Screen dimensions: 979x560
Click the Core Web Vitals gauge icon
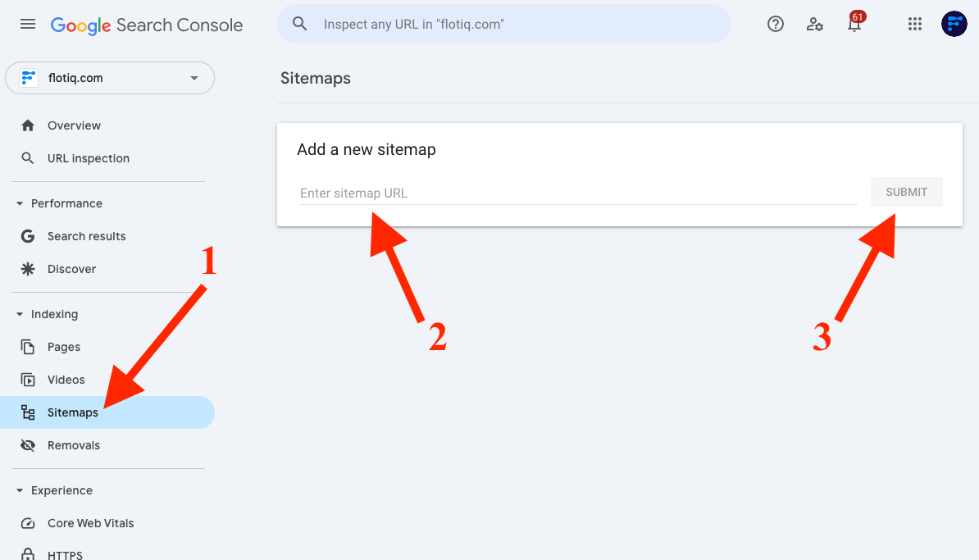pos(28,523)
